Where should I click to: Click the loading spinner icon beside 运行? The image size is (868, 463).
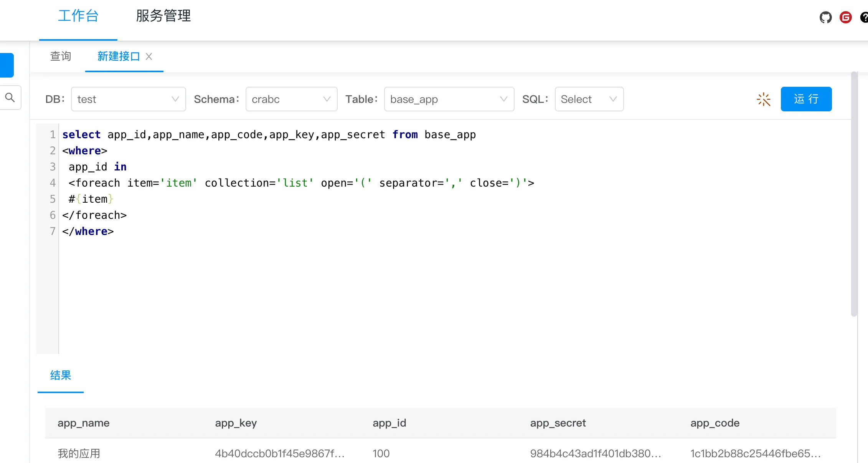[x=763, y=99]
